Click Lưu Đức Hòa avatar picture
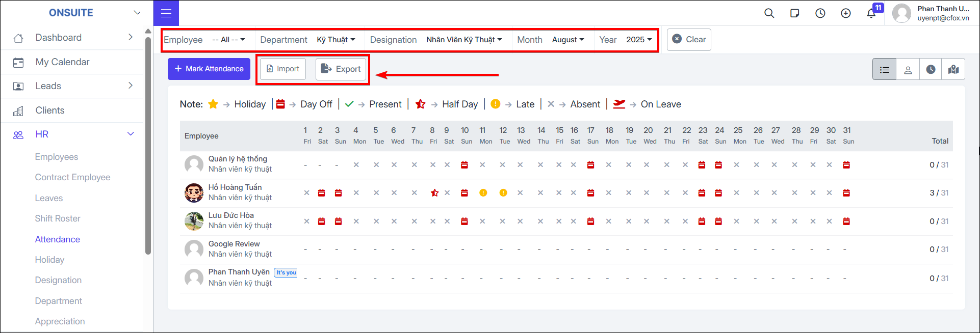The image size is (980, 333). [x=194, y=221]
